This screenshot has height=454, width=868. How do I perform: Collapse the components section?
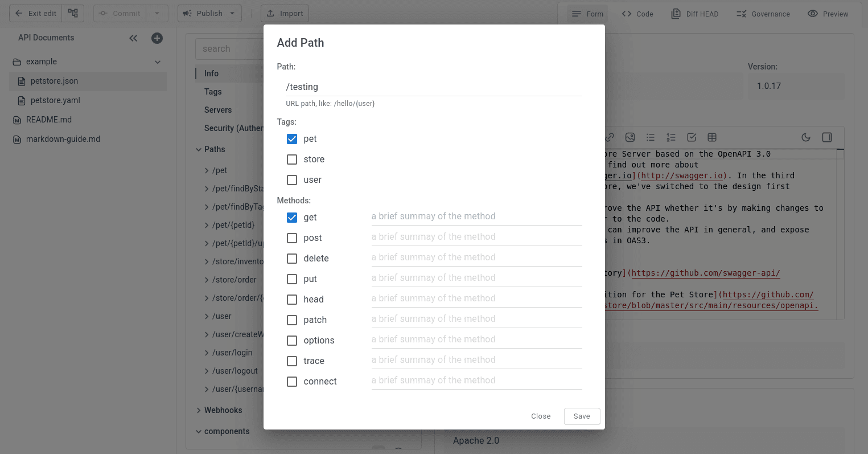click(199, 432)
